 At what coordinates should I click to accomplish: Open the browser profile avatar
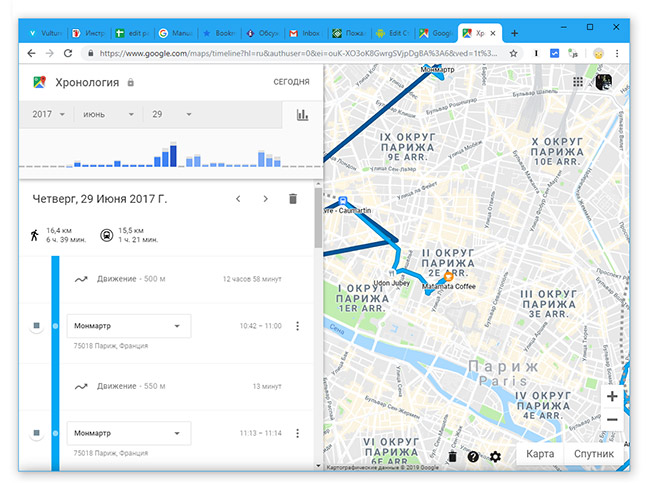point(598,53)
